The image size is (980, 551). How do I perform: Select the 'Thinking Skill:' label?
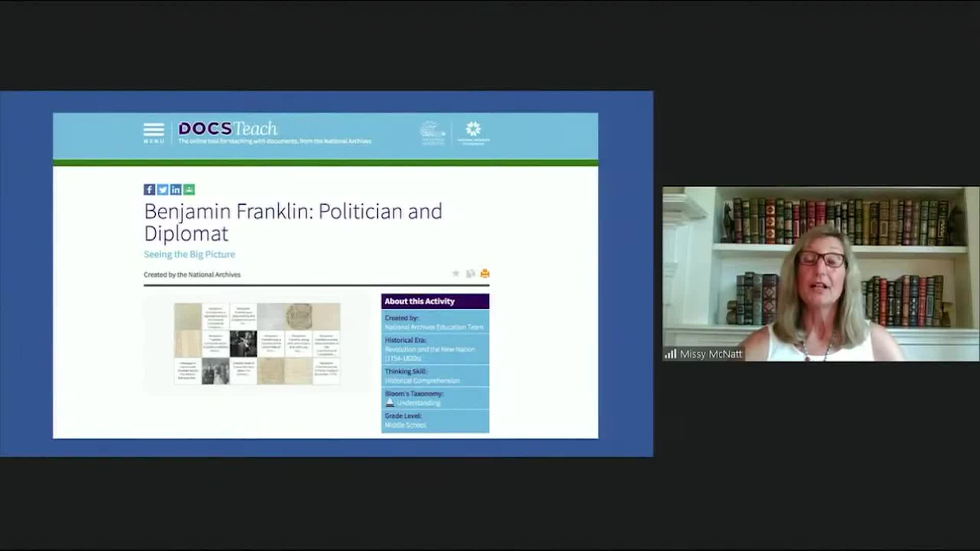pyautogui.click(x=405, y=371)
